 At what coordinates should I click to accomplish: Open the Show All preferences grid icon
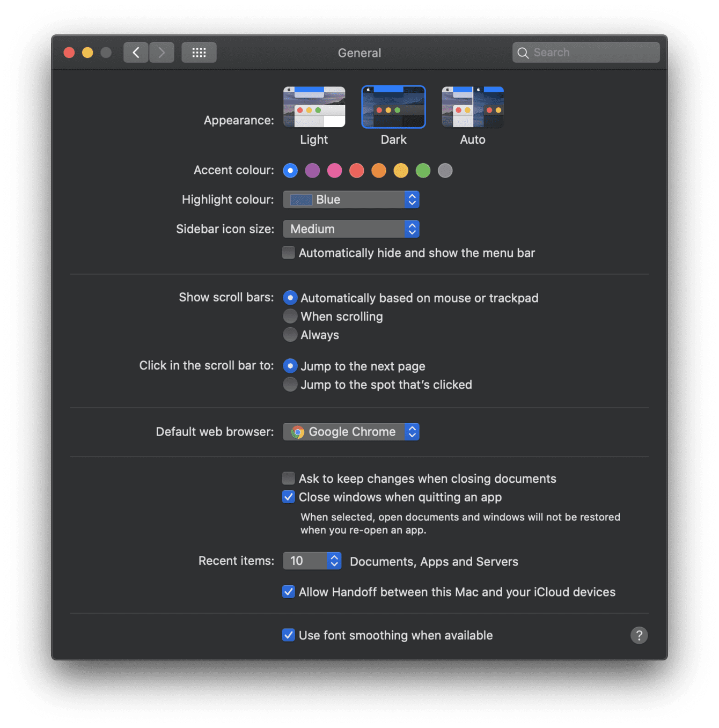pyautogui.click(x=199, y=52)
